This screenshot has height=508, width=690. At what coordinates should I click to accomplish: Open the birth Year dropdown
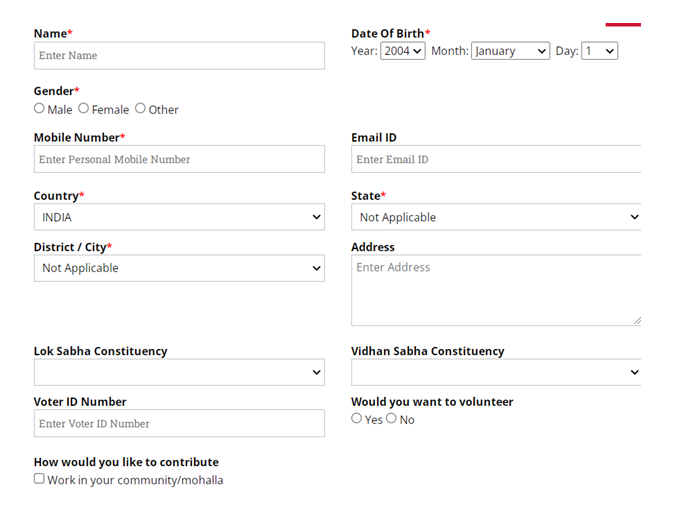pyautogui.click(x=403, y=51)
